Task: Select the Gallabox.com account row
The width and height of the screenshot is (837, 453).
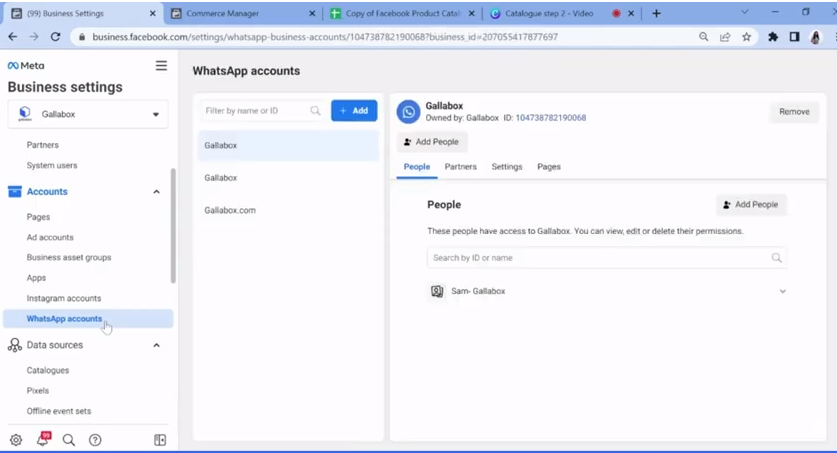Action: [288, 210]
